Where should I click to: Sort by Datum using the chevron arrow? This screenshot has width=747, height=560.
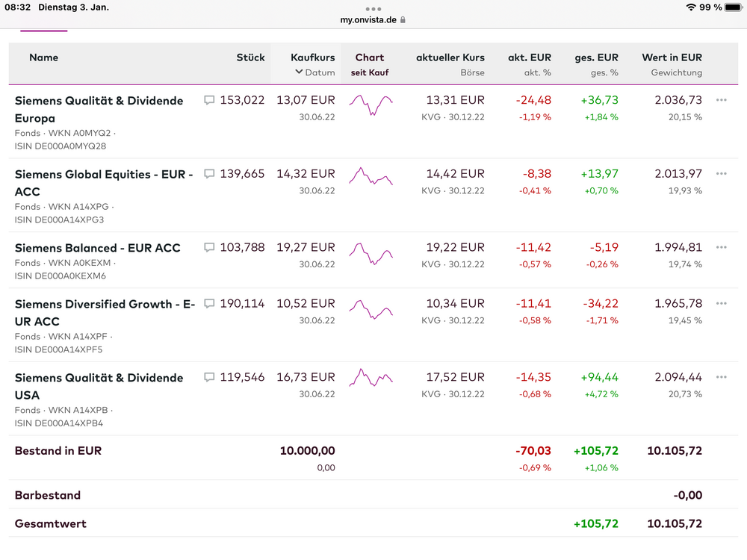click(x=299, y=72)
